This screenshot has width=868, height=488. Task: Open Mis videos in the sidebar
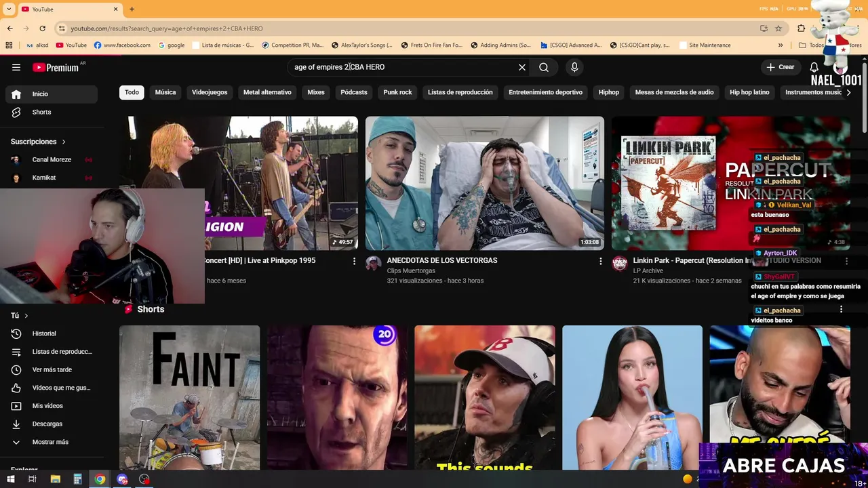click(x=52, y=406)
